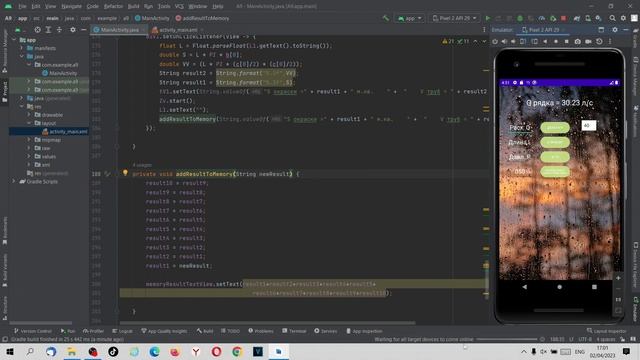640x360 pixels.
Task: Expand the mipmap folder
Action: pyautogui.click(x=29, y=140)
